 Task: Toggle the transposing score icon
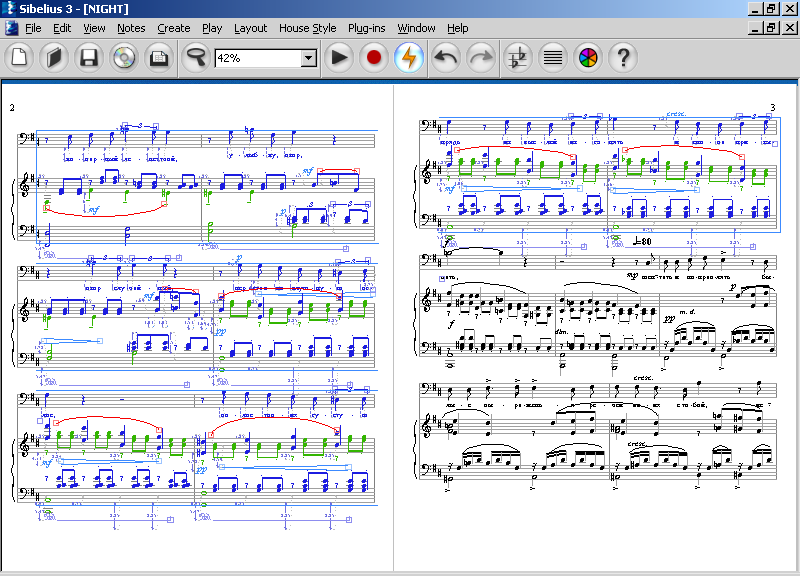pos(518,58)
